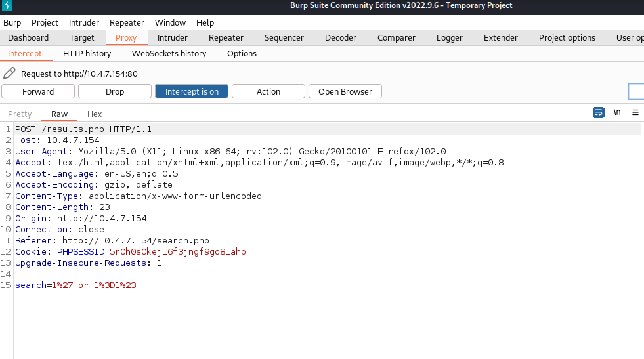
Task: Go to the Proxy Options sub-tab
Action: [242, 54]
